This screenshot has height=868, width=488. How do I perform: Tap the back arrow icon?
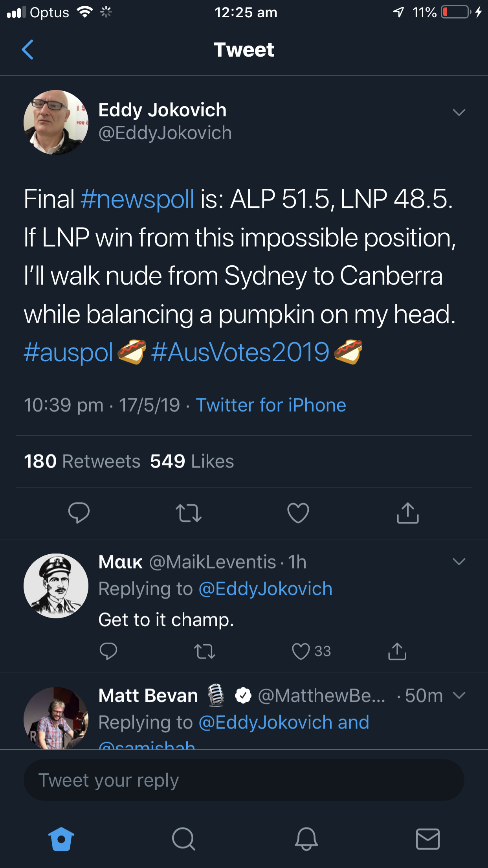(28, 50)
